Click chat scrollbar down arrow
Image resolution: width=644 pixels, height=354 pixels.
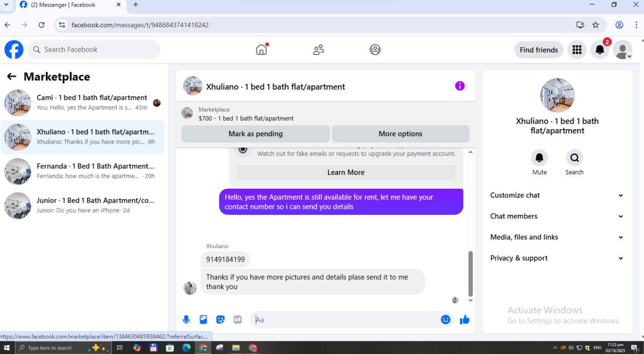point(471,301)
